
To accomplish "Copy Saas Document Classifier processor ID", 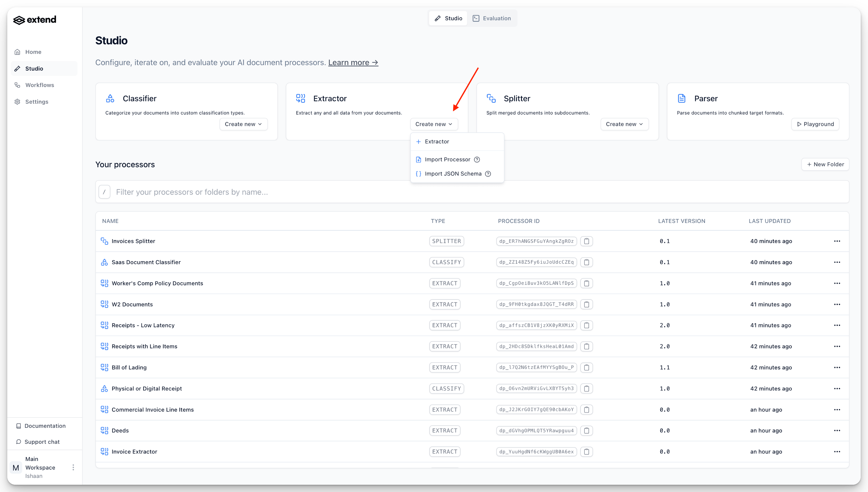I will (x=587, y=262).
